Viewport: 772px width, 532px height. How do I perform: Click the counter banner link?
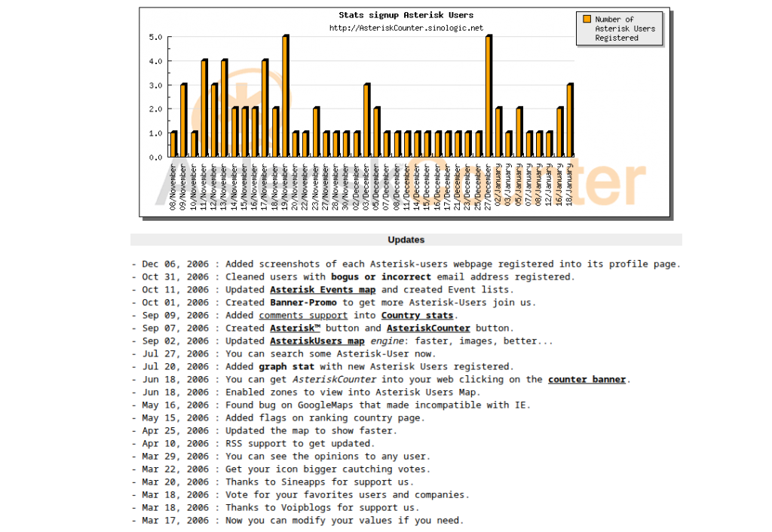tap(587, 379)
